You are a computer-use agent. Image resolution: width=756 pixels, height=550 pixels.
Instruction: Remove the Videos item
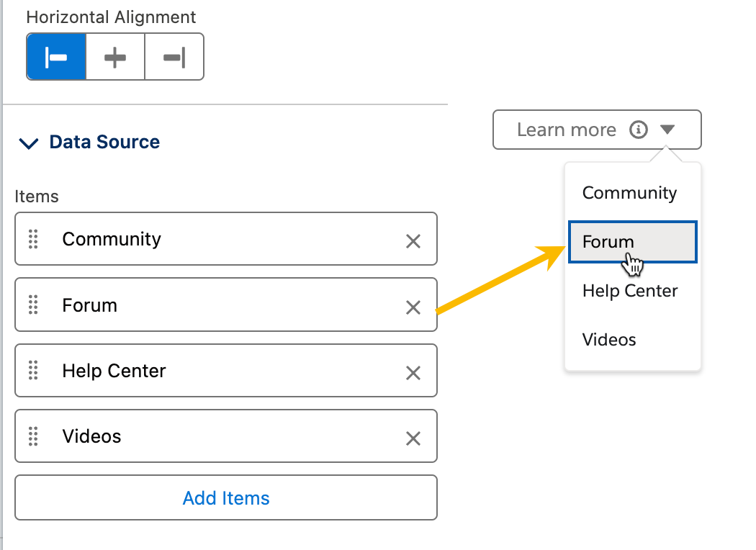click(x=413, y=438)
